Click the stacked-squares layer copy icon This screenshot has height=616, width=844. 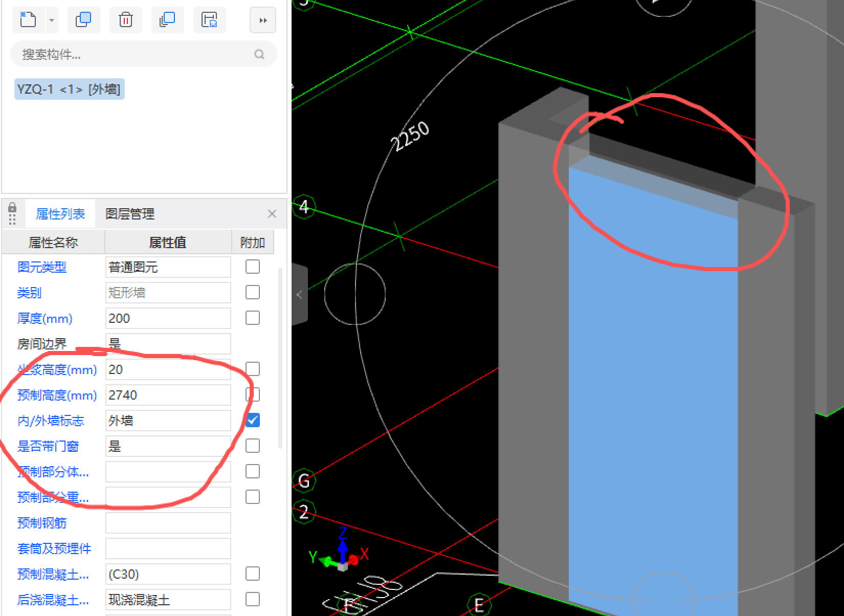coord(167,20)
